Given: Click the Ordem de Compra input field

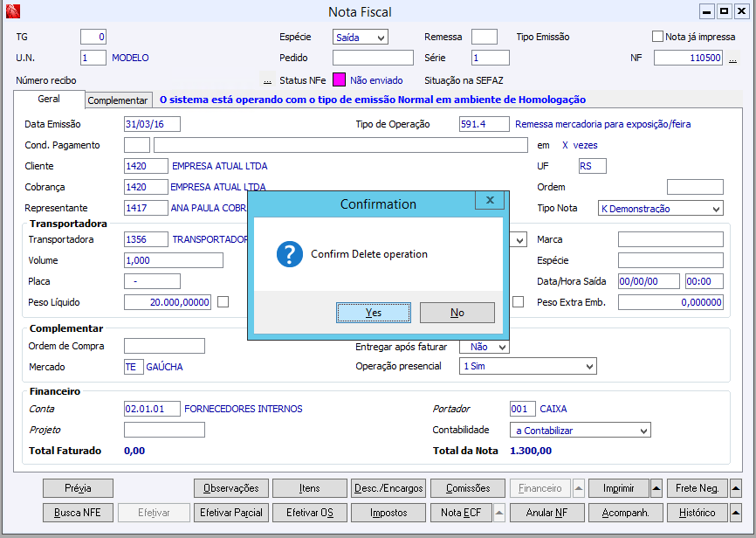Looking at the screenshot, I should pos(164,346).
